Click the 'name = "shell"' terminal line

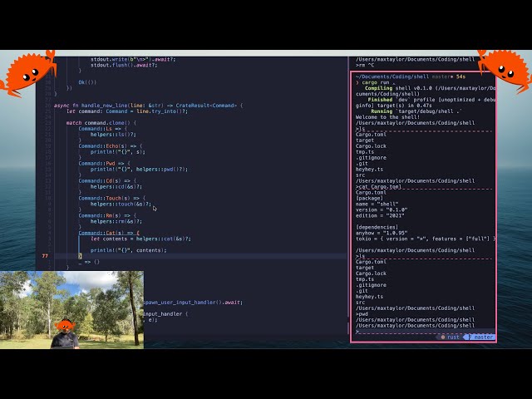[x=377, y=204]
